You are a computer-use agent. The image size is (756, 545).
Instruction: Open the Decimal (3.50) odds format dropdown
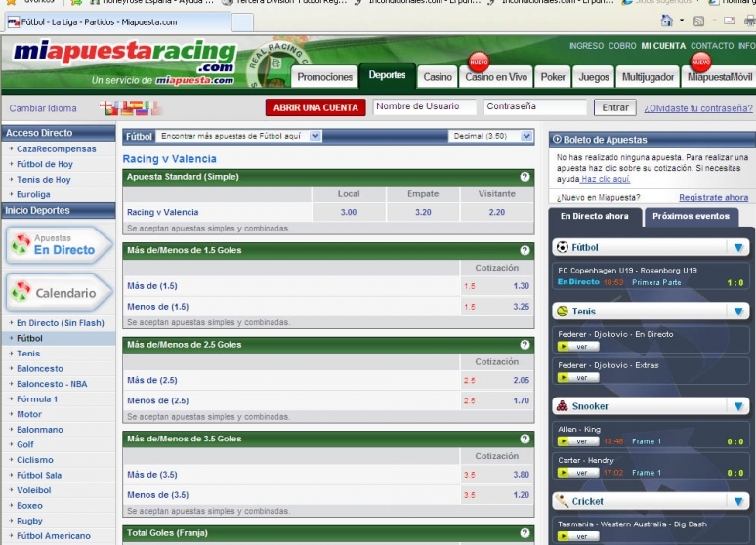pyautogui.click(x=490, y=136)
